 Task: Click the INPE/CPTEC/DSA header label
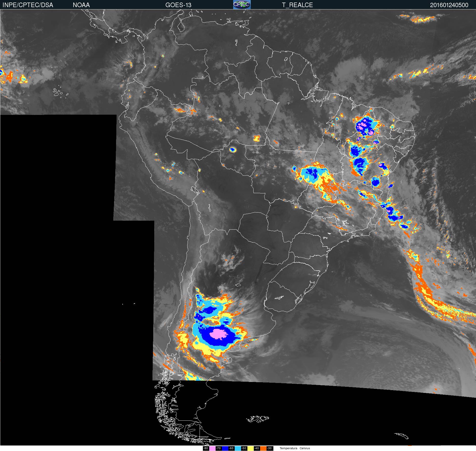[28, 5]
